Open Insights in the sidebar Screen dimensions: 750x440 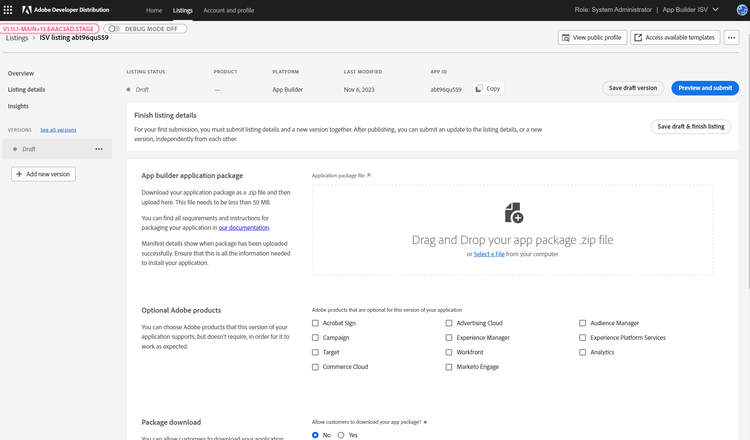18,106
